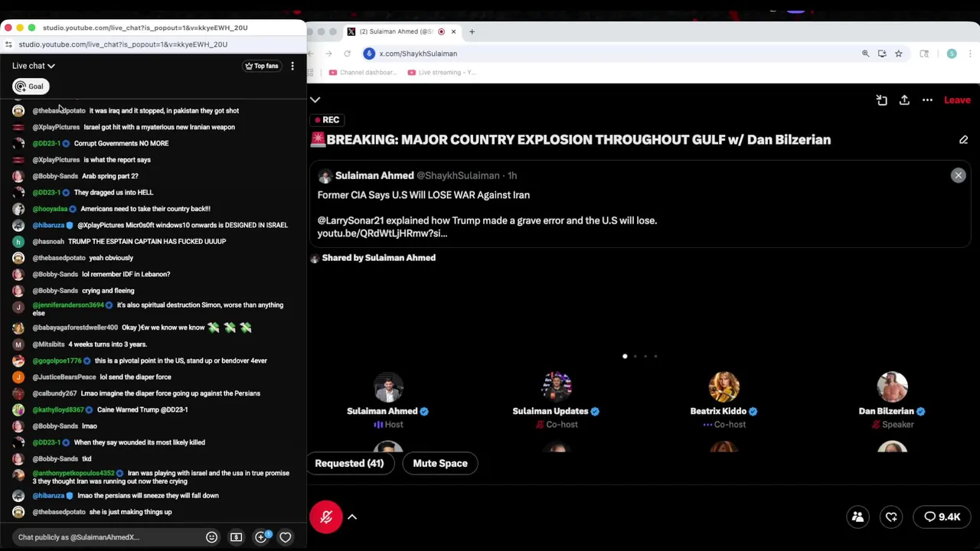Click @ShaykhSulaiman handle in shared post
This screenshot has height=551, width=980.
pos(458,176)
